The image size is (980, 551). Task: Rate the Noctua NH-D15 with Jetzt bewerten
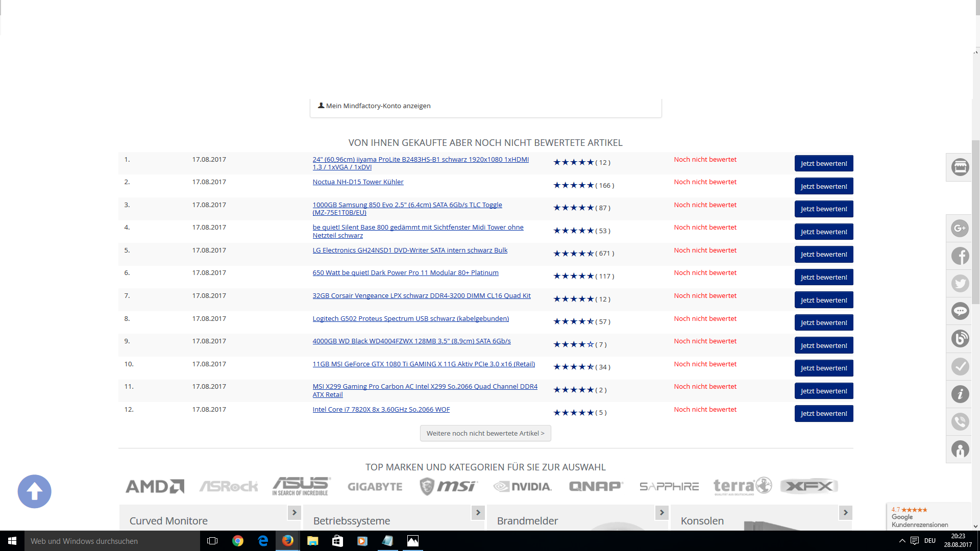click(x=823, y=186)
